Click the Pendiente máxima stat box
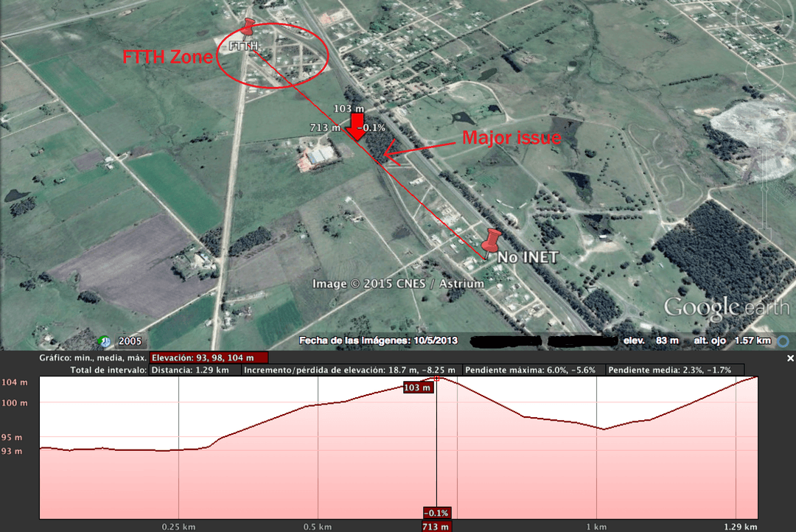796x532 pixels. [533, 370]
